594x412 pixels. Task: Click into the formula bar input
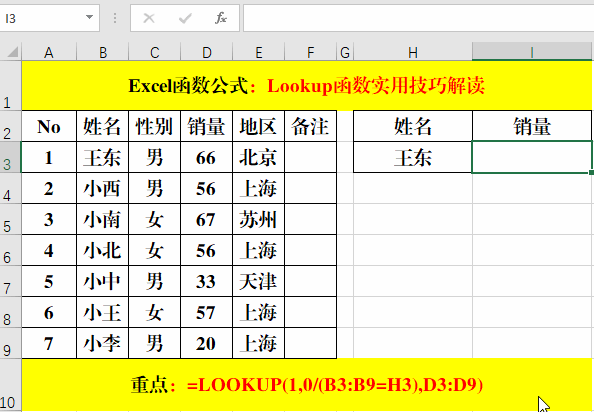419,18
